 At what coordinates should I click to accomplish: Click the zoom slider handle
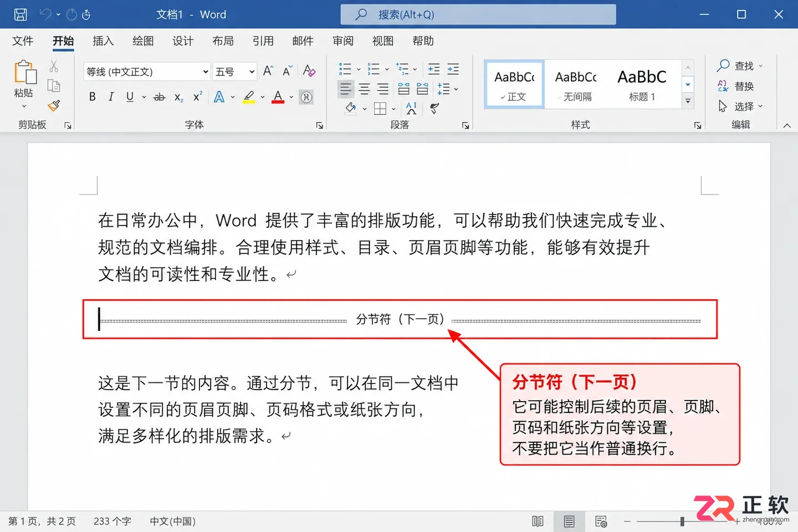point(682,521)
